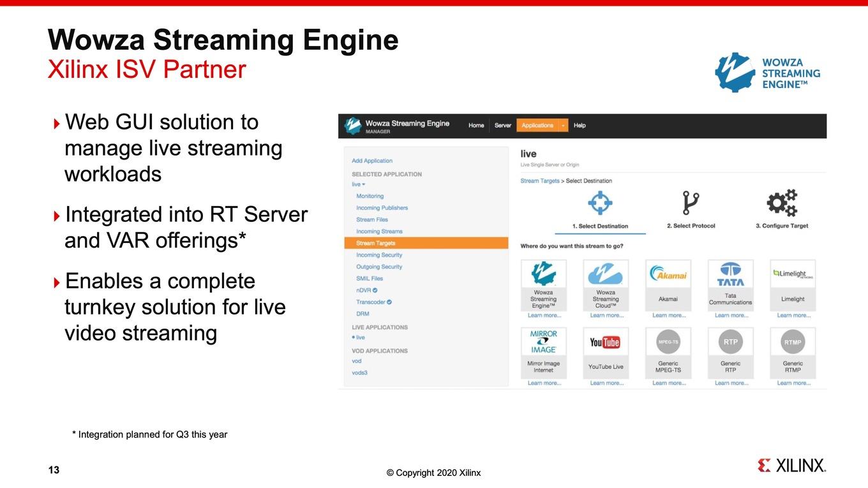
Task: Choose Wowza Streaming Cloud destination icon
Action: point(606,274)
